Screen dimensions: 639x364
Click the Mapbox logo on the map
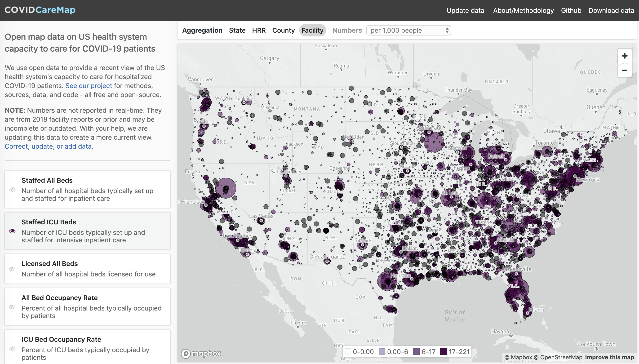pos(201,353)
